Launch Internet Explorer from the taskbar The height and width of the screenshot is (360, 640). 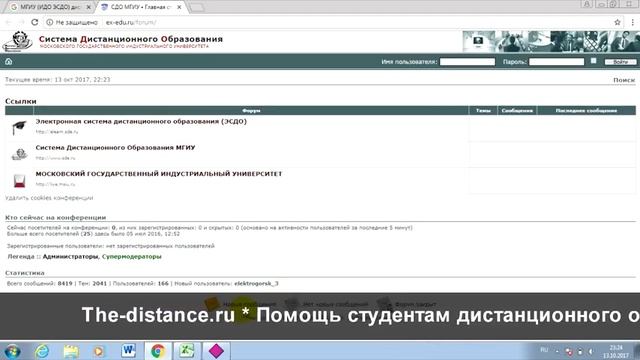click(42, 351)
